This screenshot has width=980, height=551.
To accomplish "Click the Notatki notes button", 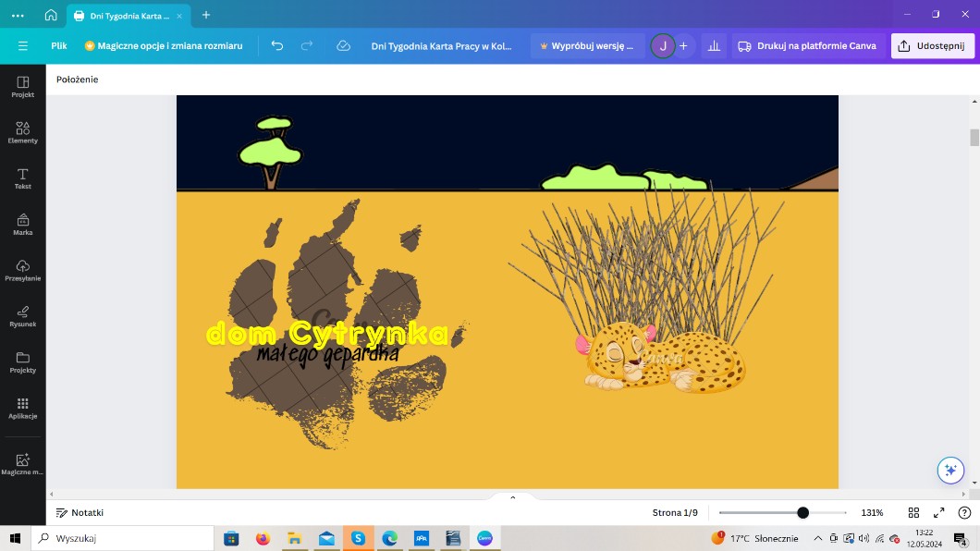I will (80, 512).
